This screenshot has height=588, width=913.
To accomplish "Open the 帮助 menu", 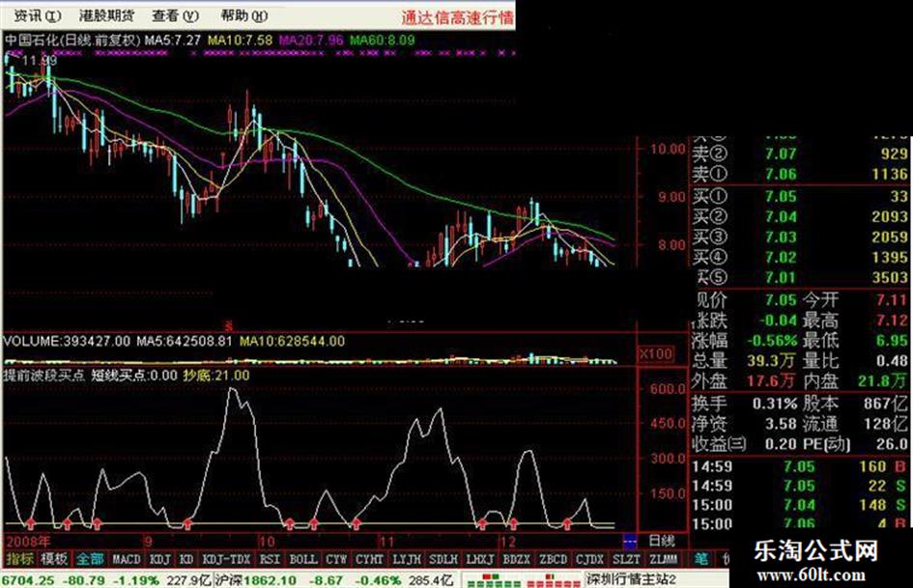I will 244,15.
